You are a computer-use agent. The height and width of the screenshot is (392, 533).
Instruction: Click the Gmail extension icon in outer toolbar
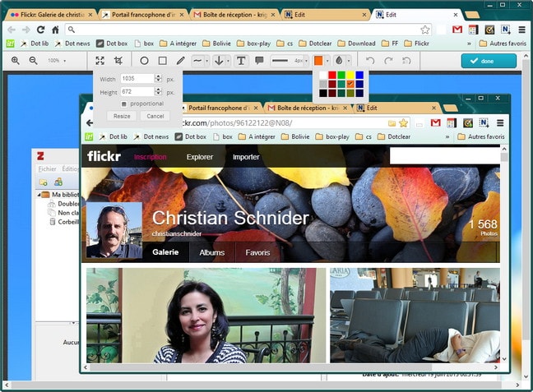457,30
